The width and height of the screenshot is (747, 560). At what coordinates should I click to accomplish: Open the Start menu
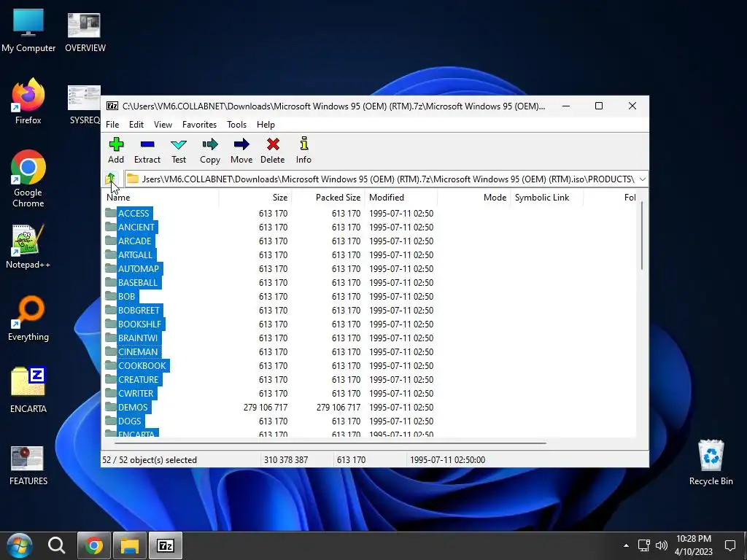(x=20, y=545)
